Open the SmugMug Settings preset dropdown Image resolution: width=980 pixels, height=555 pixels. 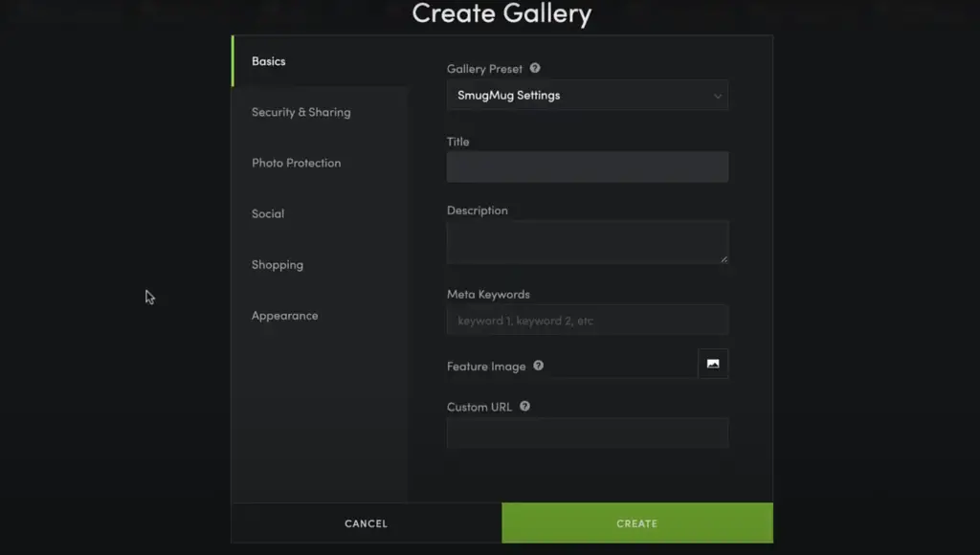coord(587,96)
